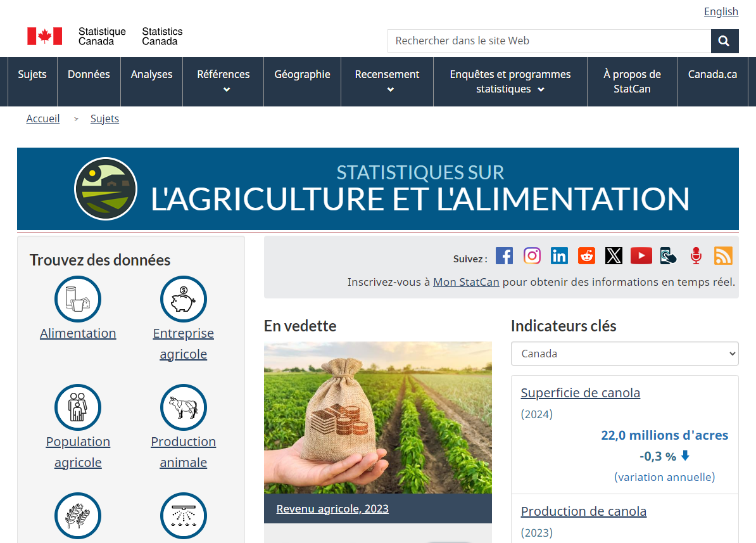
Task: Open the YouTube icon
Action: [x=641, y=255]
